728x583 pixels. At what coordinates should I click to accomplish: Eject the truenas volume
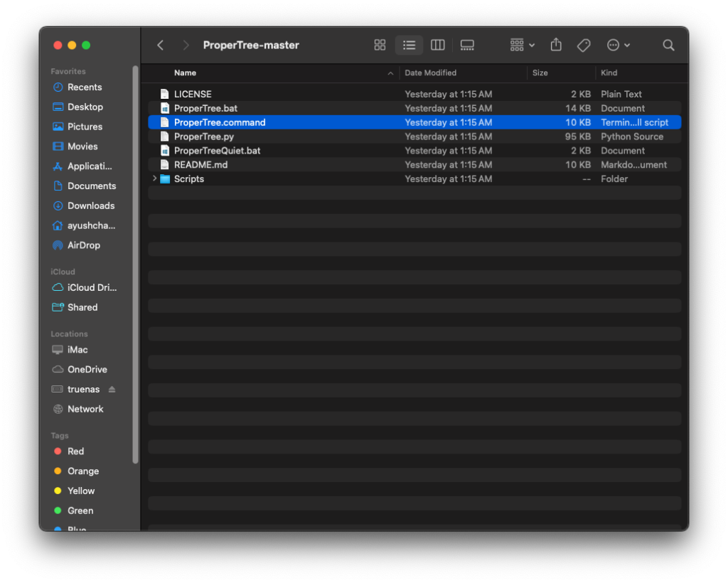click(x=112, y=390)
